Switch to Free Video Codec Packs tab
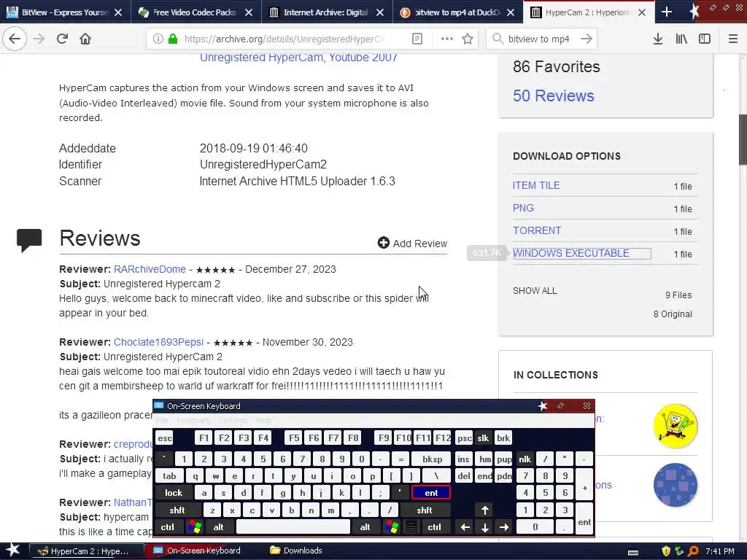Image resolution: width=747 pixels, height=560 pixels. [x=194, y=12]
